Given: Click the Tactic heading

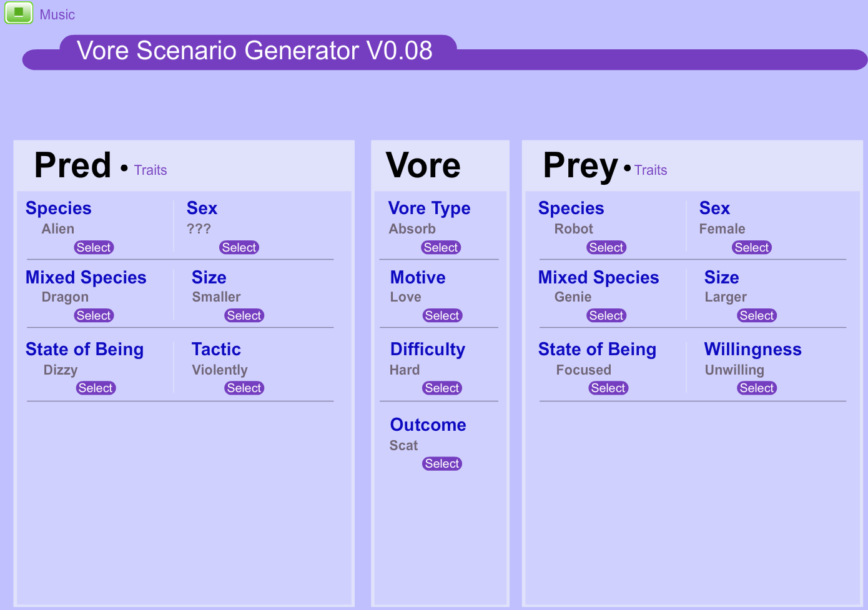Looking at the screenshot, I should click(216, 349).
